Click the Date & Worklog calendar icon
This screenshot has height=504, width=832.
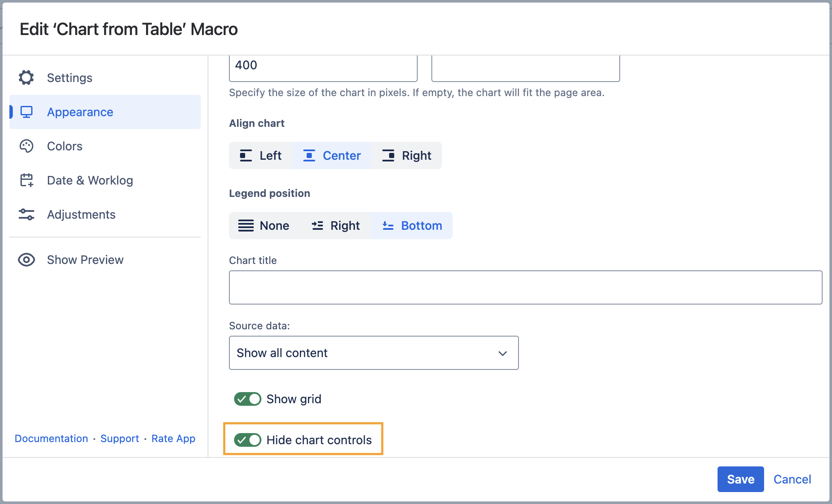tap(26, 180)
